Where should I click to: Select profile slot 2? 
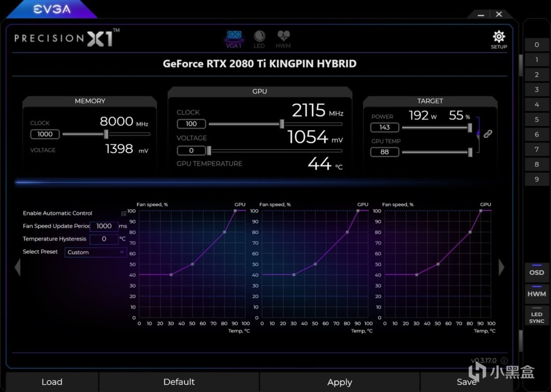pos(537,75)
